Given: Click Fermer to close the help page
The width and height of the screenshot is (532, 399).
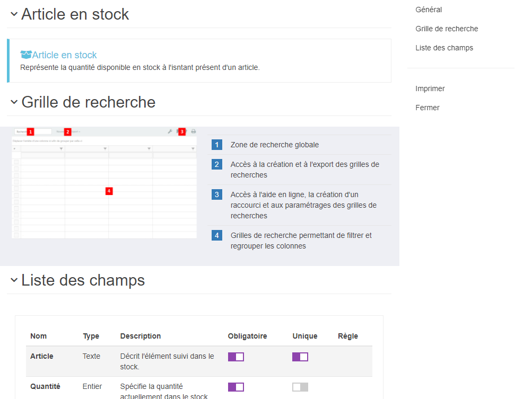Looking at the screenshot, I should point(427,108).
